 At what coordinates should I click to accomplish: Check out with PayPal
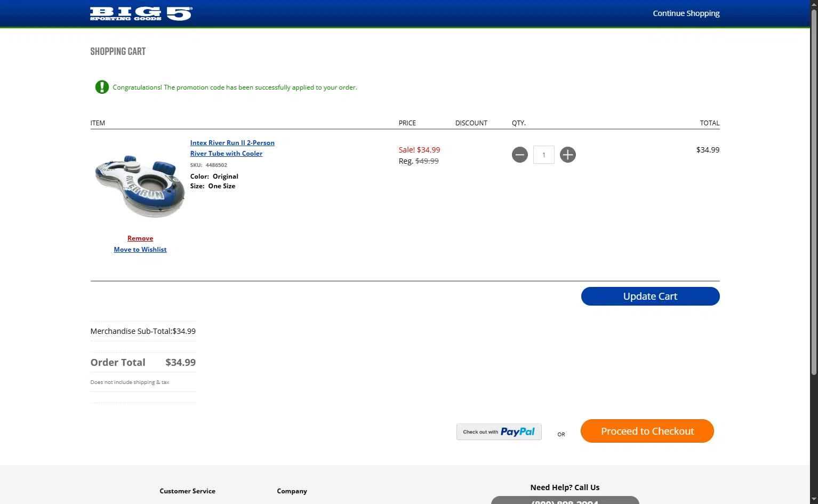(x=499, y=432)
